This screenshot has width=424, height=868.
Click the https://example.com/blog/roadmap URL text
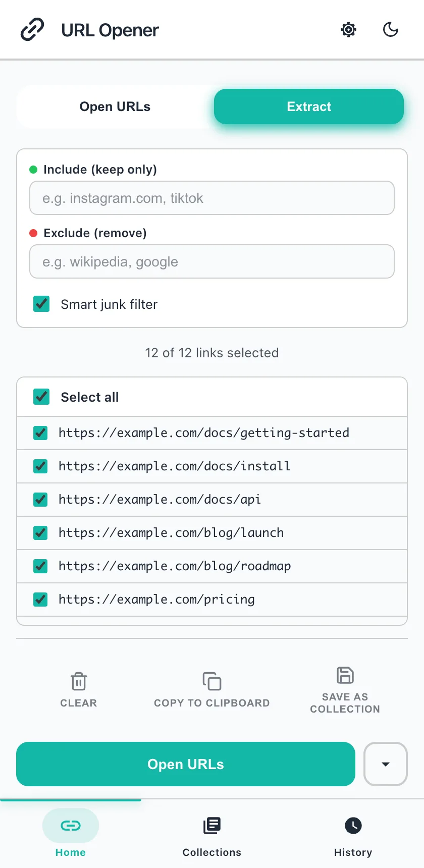coord(175,566)
